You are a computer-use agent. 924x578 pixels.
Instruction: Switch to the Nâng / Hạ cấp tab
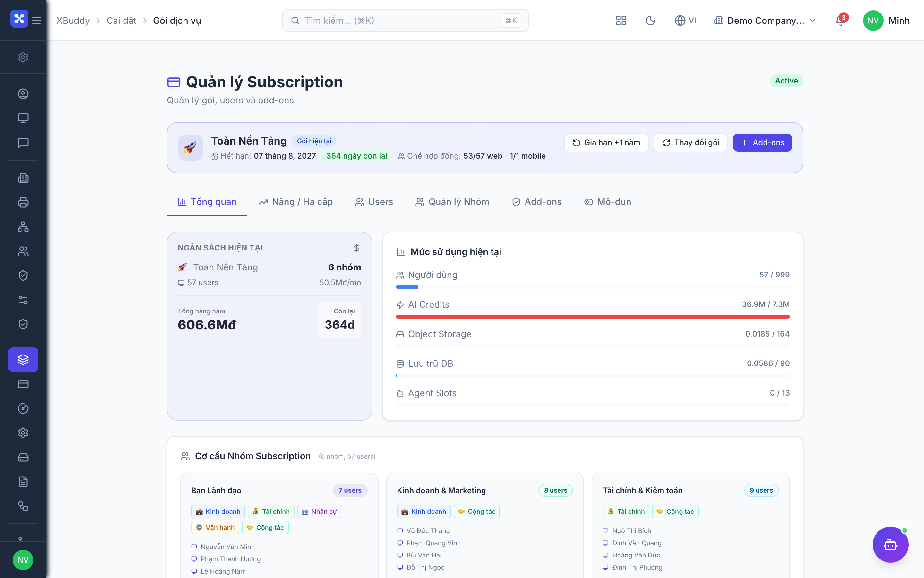295,202
